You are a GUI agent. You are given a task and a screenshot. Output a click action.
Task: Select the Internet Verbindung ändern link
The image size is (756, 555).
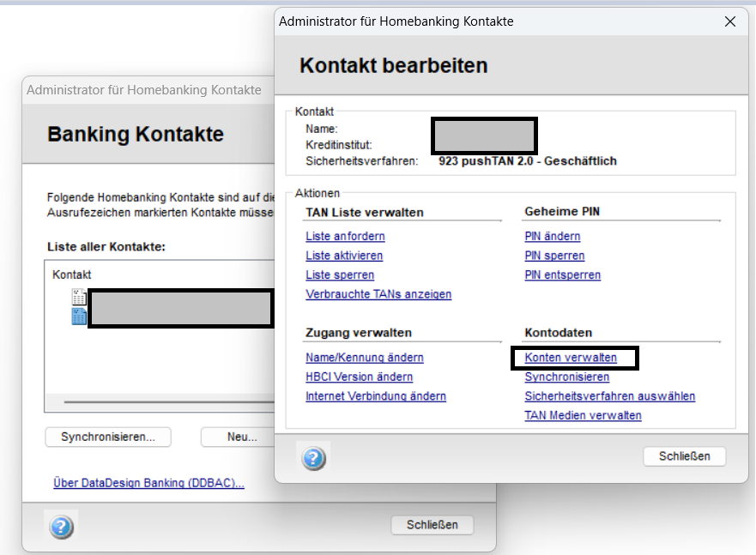pyautogui.click(x=376, y=396)
